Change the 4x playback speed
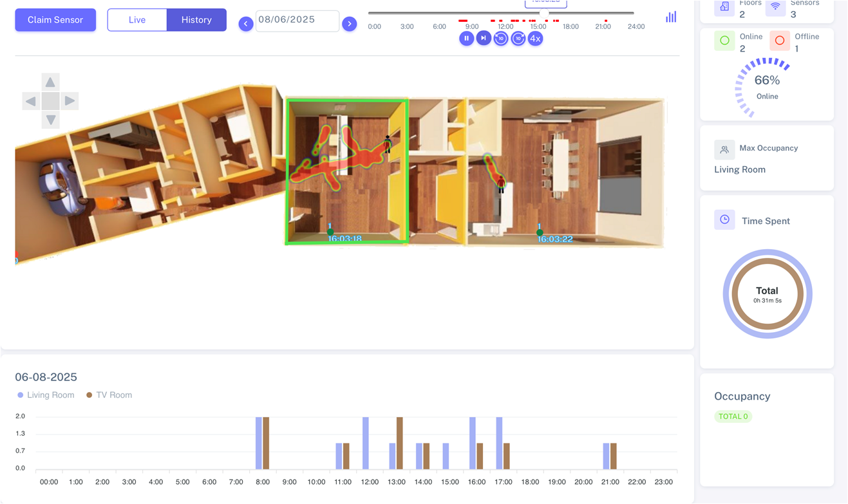Screen dimensions: 848x504 (x=535, y=39)
